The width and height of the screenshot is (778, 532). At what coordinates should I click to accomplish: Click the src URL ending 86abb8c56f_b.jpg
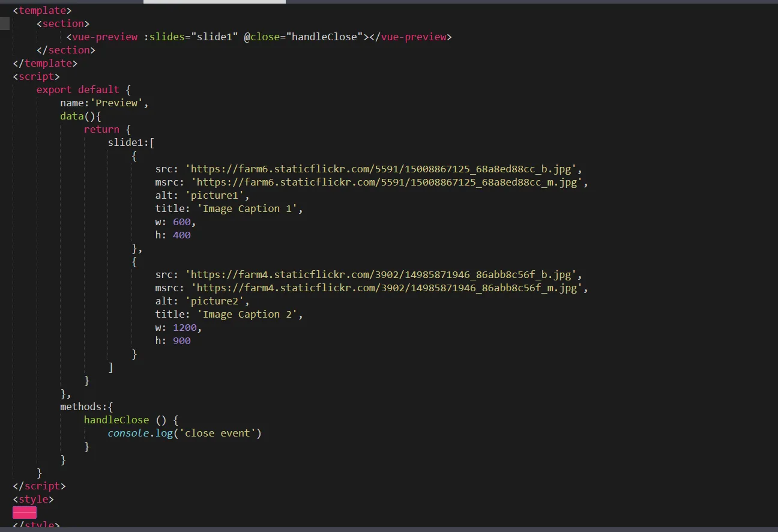tap(381, 274)
